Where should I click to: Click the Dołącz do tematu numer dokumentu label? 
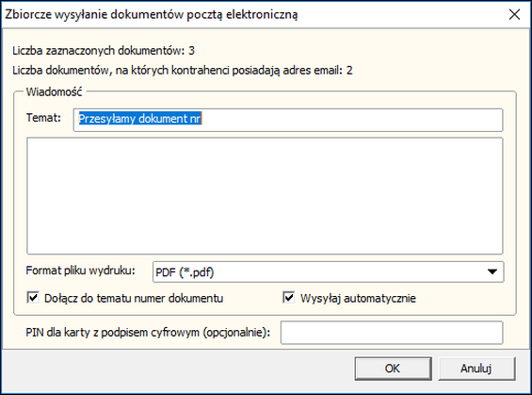point(134,298)
